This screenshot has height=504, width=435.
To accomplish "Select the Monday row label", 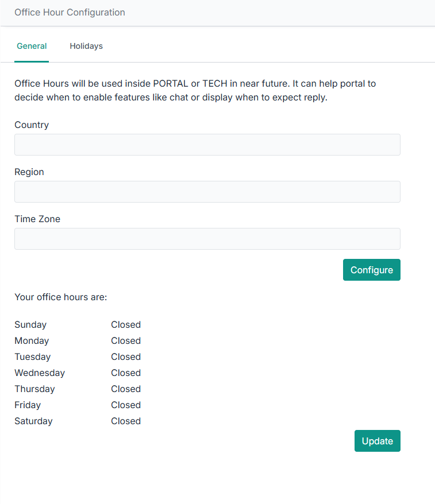I will pos(32,341).
